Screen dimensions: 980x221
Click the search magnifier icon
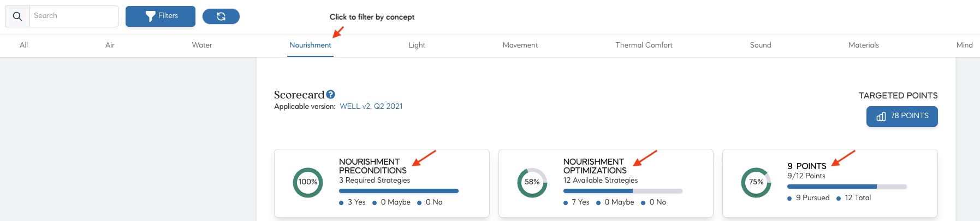pyautogui.click(x=17, y=16)
